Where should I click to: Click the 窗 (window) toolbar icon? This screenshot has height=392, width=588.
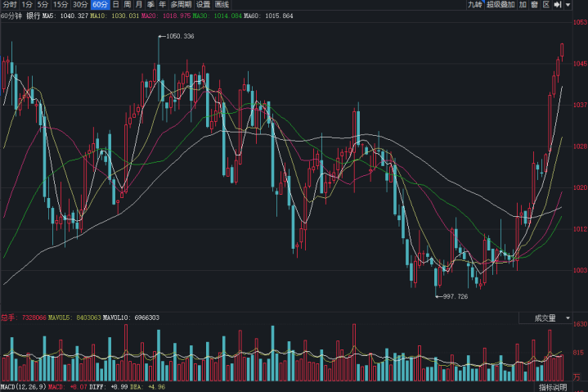534,5
